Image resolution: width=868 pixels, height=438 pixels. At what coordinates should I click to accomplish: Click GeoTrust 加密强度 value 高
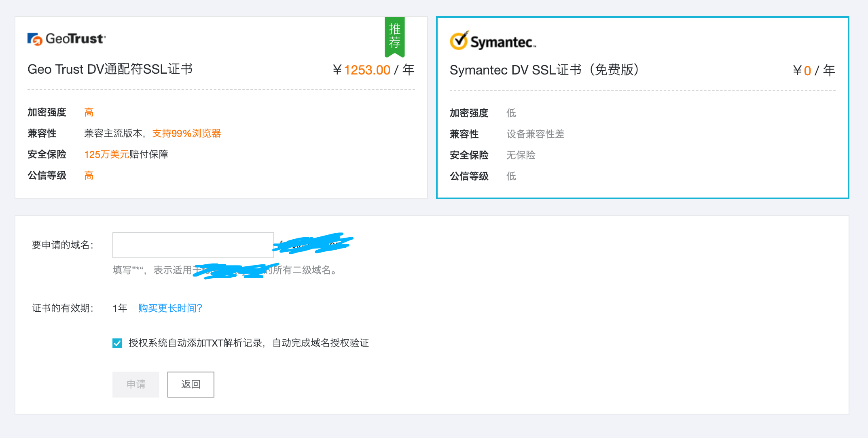pos(89,113)
